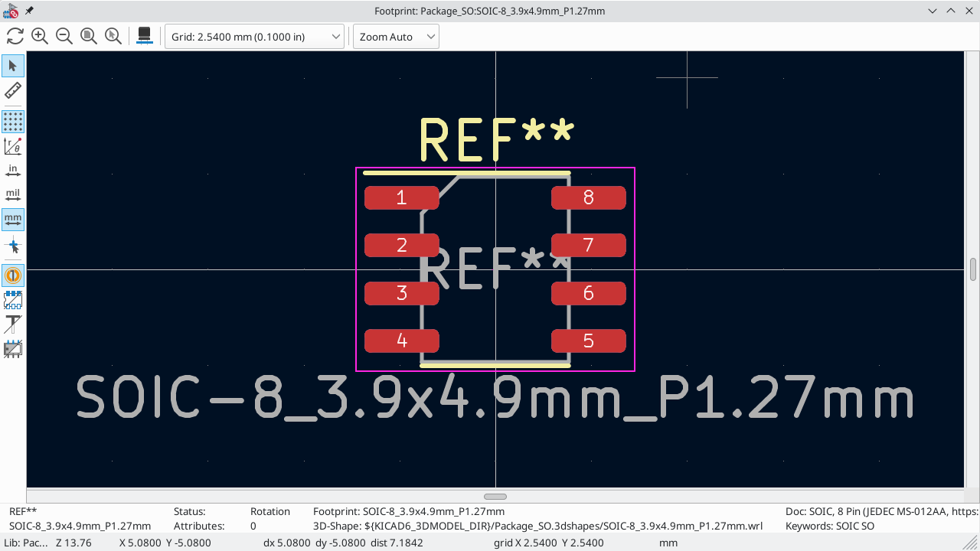Activate the zoom to selection tool

point(113,36)
